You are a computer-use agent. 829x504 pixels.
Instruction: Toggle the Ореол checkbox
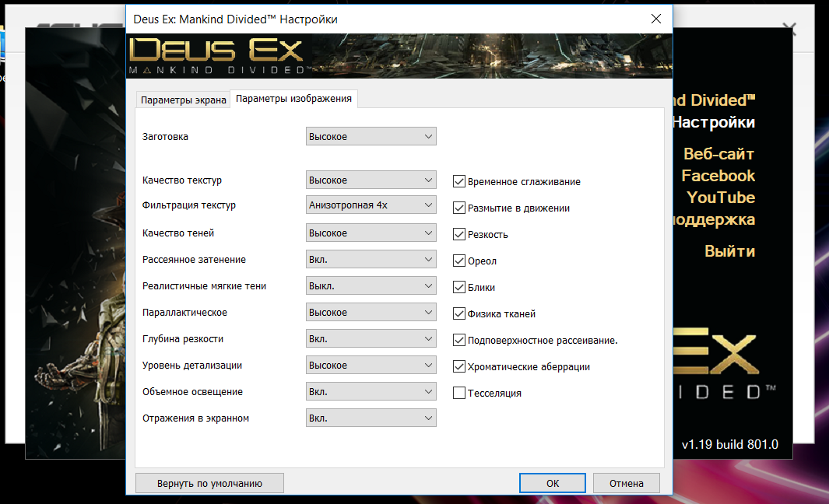459,261
